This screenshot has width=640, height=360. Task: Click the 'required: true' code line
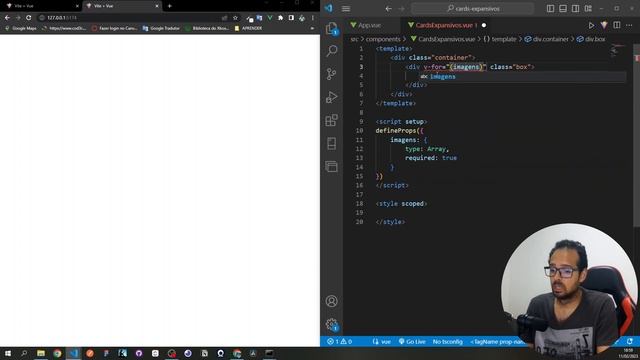point(431,158)
